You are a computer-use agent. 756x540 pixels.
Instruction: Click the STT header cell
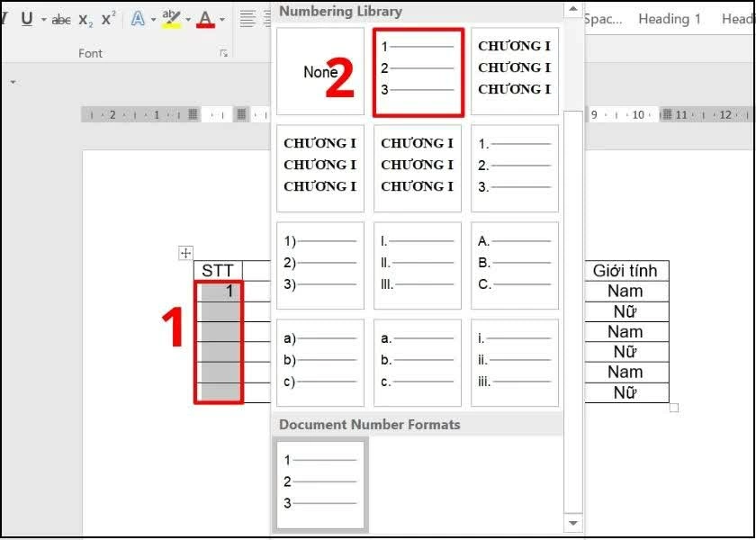click(x=219, y=271)
